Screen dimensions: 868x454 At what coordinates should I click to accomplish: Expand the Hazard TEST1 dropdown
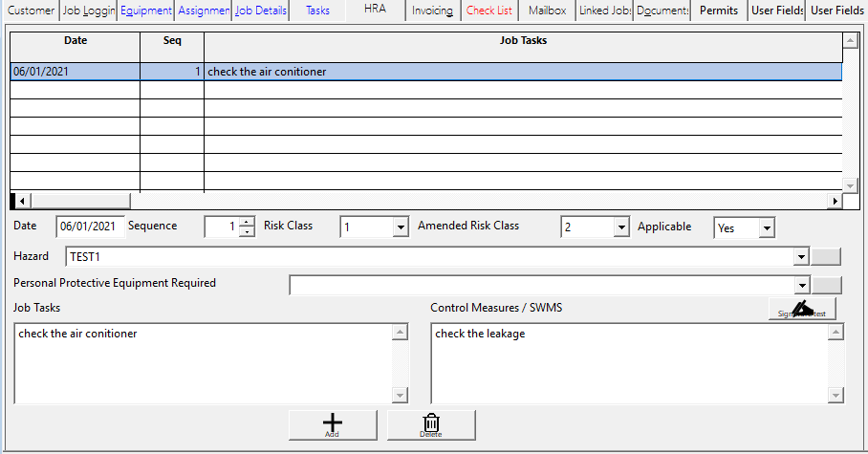click(x=801, y=256)
